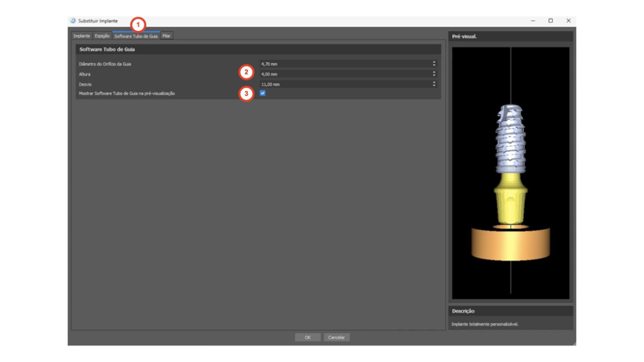Screen dimensions: 644x362
Task: Minimize the Substituir Implante dialog
Action: pyautogui.click(x=533, y=21)
